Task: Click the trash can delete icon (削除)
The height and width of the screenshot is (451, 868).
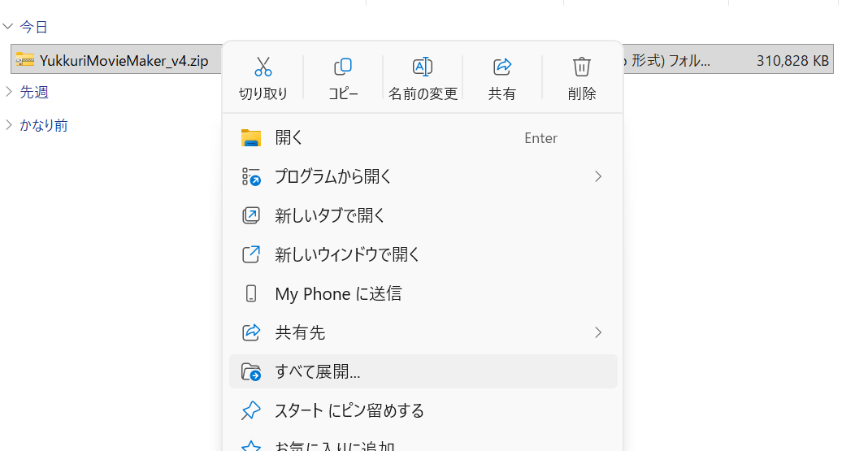Action: click(x=582, y=67)
